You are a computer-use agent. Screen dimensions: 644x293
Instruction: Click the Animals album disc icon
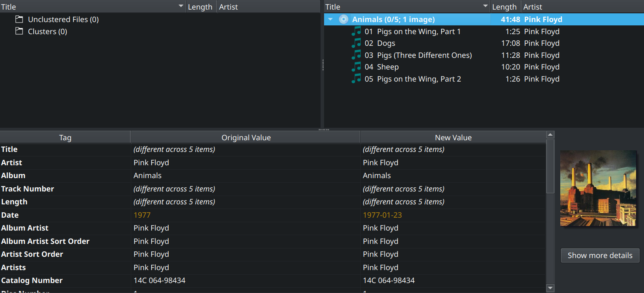point(344,19)
